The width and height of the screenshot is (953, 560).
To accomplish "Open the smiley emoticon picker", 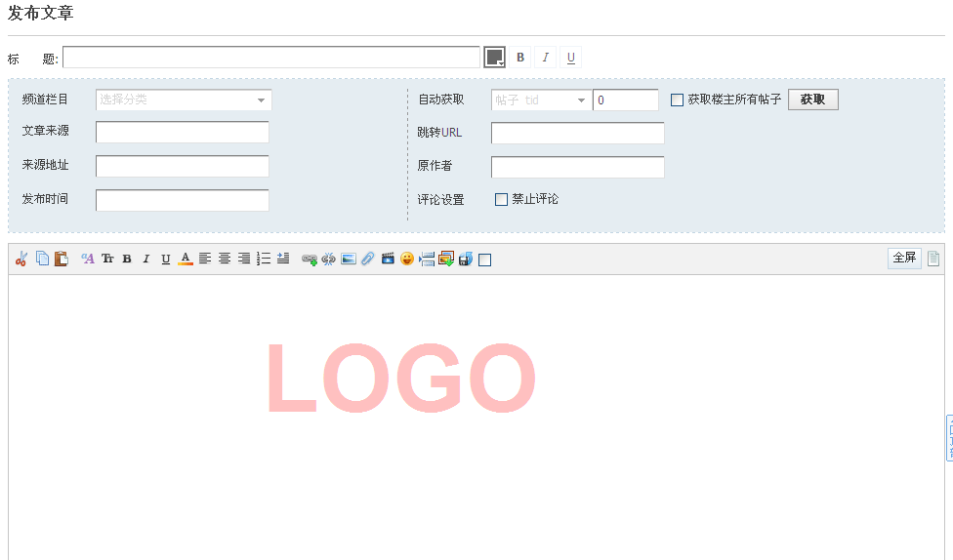I will click(x=407, y=259).
